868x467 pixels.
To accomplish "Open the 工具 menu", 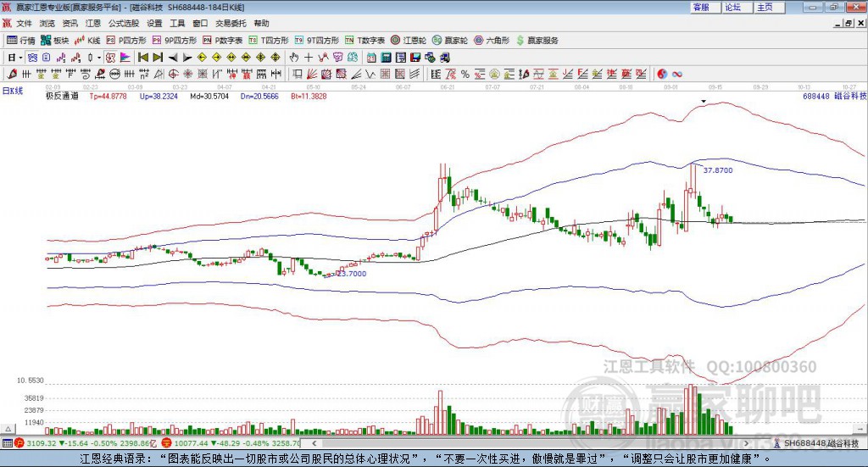I will click(x=177, y=23).
